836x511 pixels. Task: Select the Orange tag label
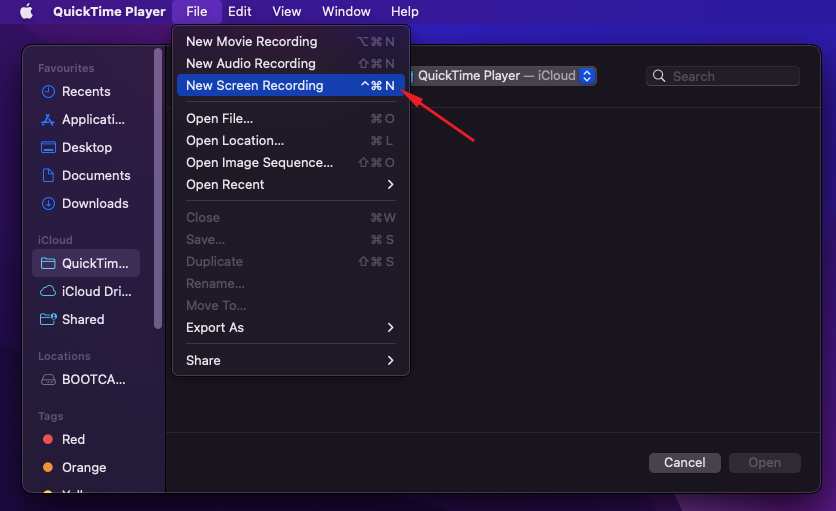pos(84,467)
